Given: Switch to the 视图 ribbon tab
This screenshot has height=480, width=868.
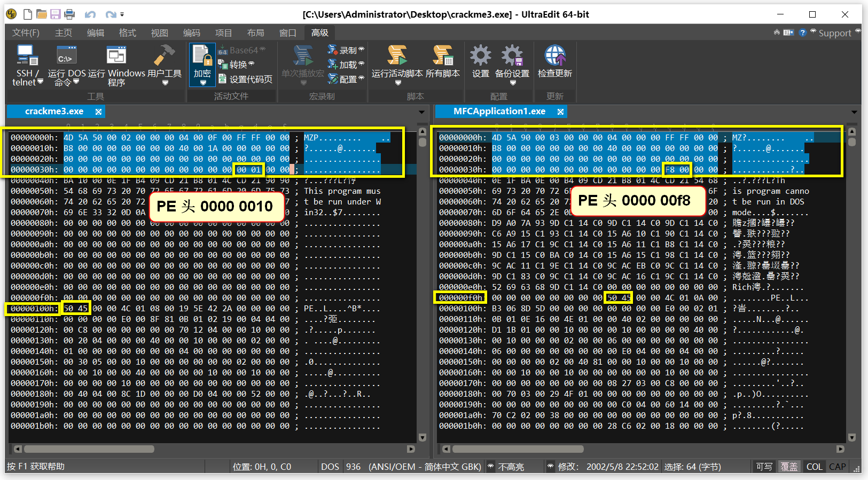Looking at the screenshot, I should 159,33.
